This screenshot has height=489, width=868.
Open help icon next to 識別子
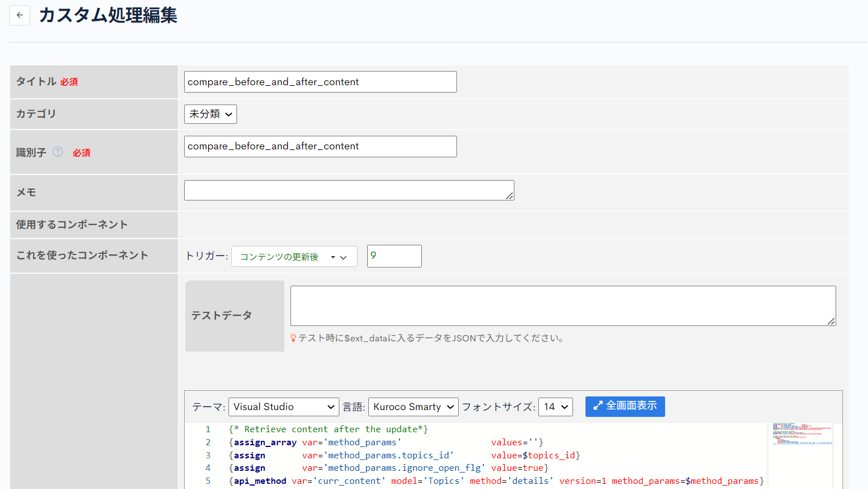[x=58, y=152]
